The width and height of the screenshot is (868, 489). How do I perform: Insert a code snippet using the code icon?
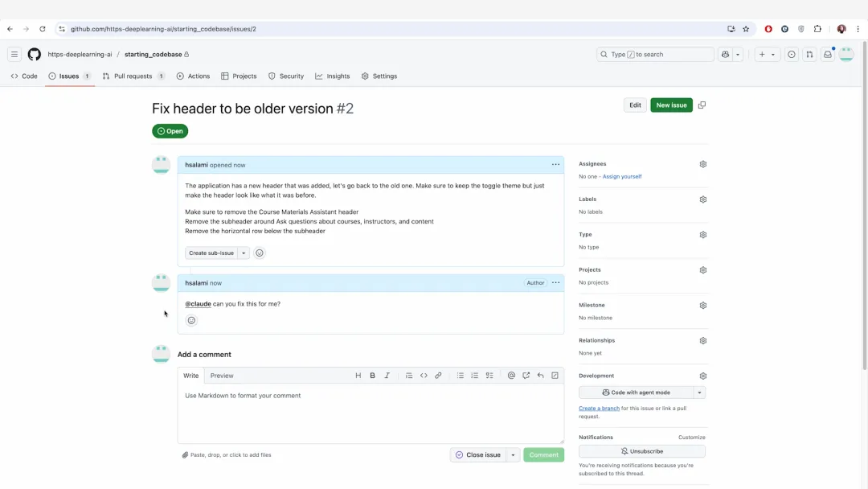point(424,375)
